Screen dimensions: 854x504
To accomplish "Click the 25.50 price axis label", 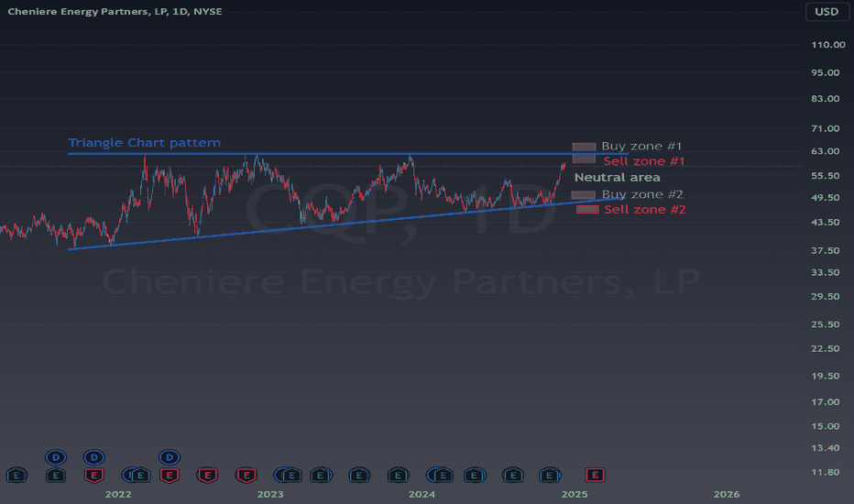I will coord(825,324).
